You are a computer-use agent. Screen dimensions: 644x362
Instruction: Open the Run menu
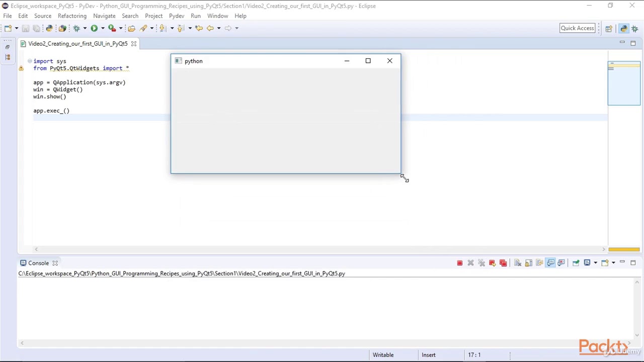tap(196, 16)
